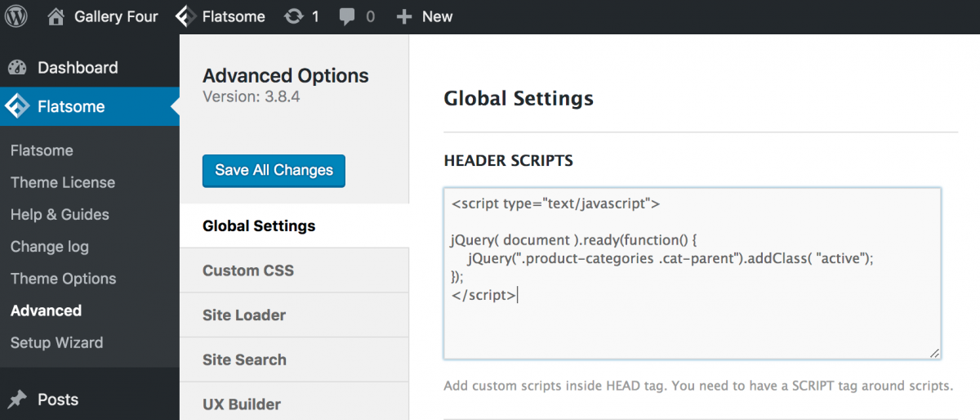Click the Posts pushpin icon
The image size is (980, 420).
(x=17, y=400)
